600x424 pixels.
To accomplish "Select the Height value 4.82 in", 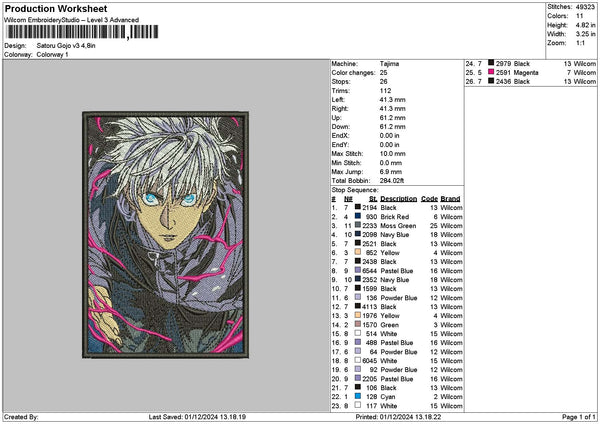I will click(585, 25).
